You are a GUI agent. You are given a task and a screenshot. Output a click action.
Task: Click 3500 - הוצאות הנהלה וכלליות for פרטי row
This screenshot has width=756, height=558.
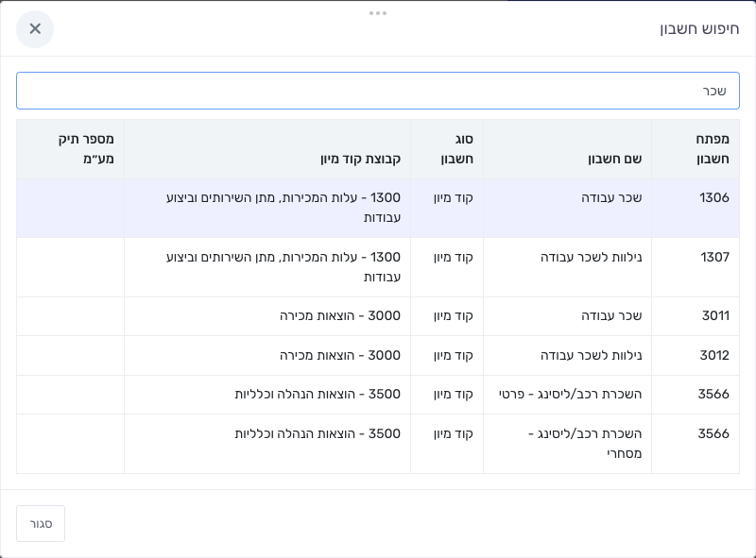(318, 394)
